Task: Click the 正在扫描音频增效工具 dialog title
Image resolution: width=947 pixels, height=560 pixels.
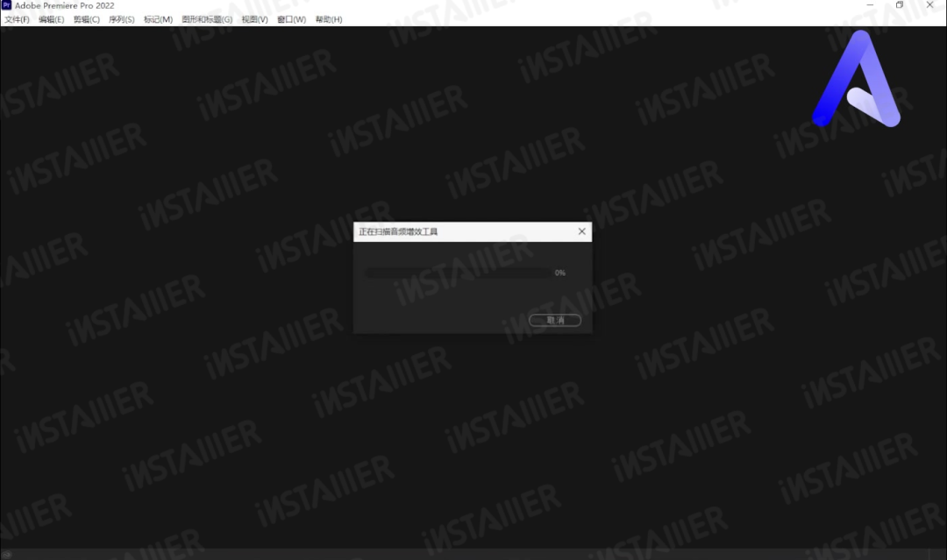Action: (398, 231)
